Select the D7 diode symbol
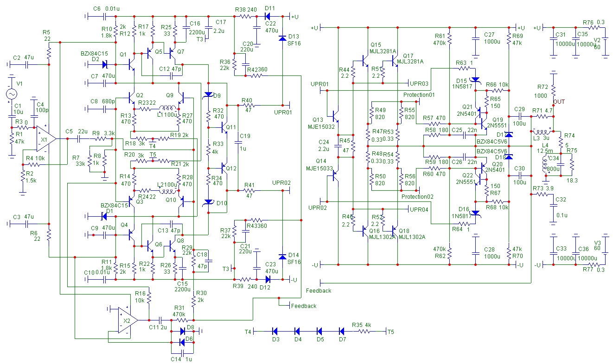This screenshot has width=613, height=364. (342, 331)
